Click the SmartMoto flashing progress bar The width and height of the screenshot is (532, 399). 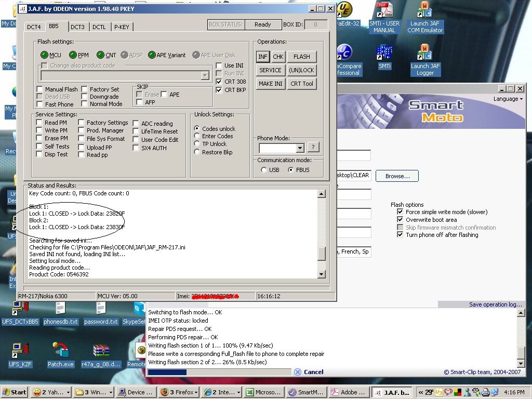220,372
